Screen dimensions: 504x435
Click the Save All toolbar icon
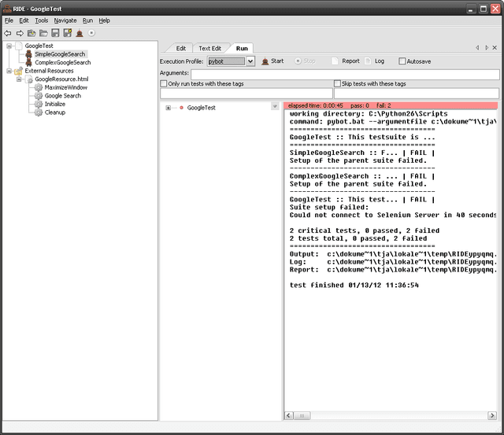coord(67,33)
